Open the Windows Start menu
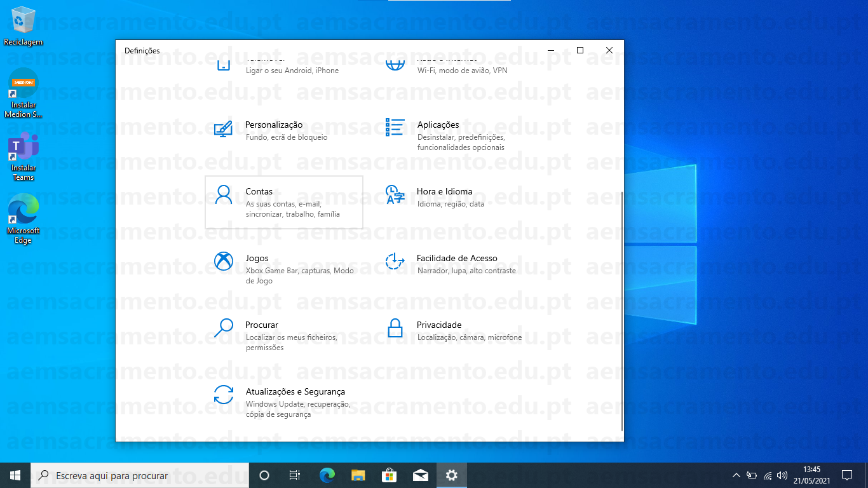Image resolution: width=868 pixels, height=488 pixels. pos(15,475)
